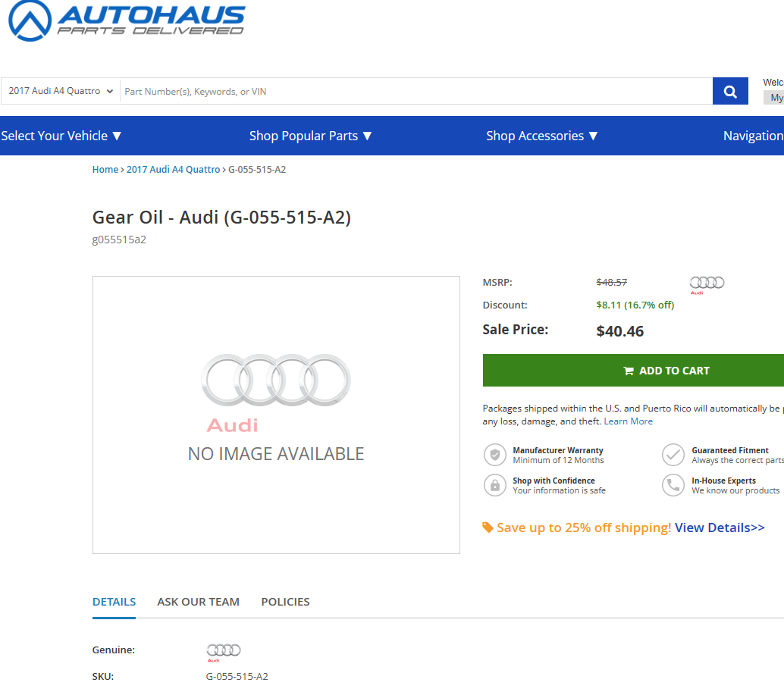Click the orange shipping discount tag icon

coord(488,527)
